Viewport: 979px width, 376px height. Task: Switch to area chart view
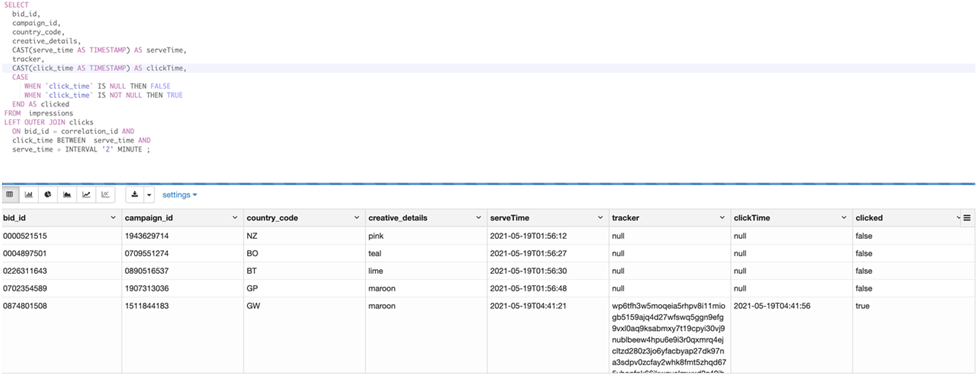point(67,195)
